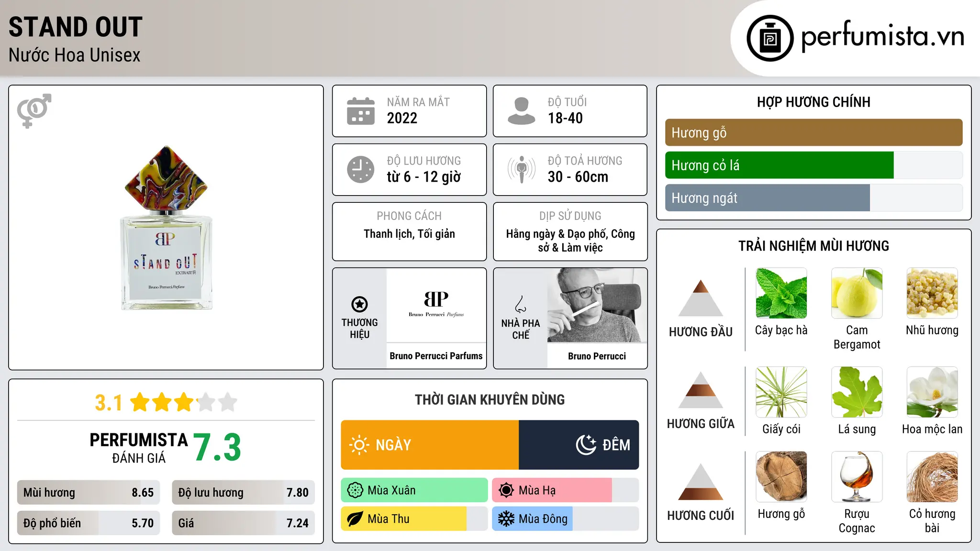Open the Hoa mộc lan magnolia thumbnail
Screen dimensions: 980x551
click(x=932, y=392)
